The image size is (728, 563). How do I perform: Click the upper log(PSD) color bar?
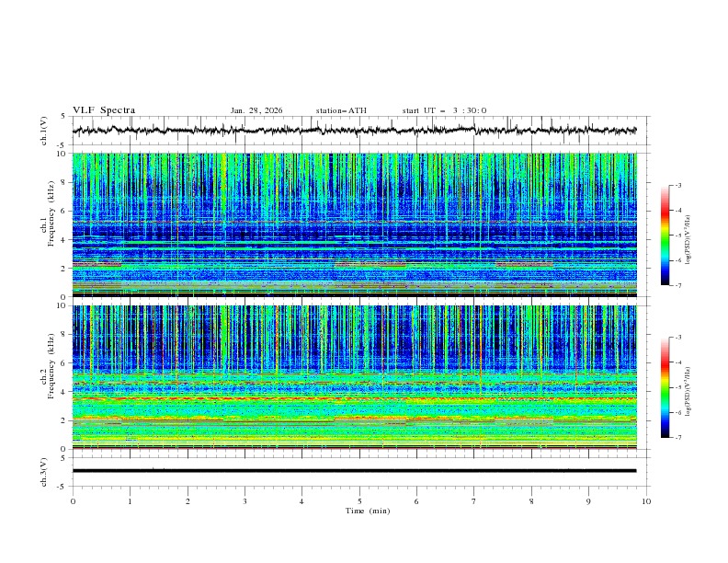tap(665, 236)
